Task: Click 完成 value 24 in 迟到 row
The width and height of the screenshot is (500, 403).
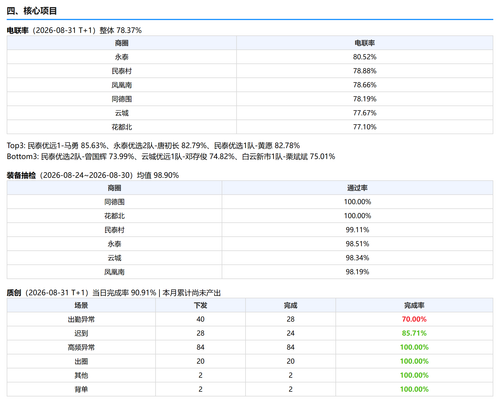Action: (290, 333)
